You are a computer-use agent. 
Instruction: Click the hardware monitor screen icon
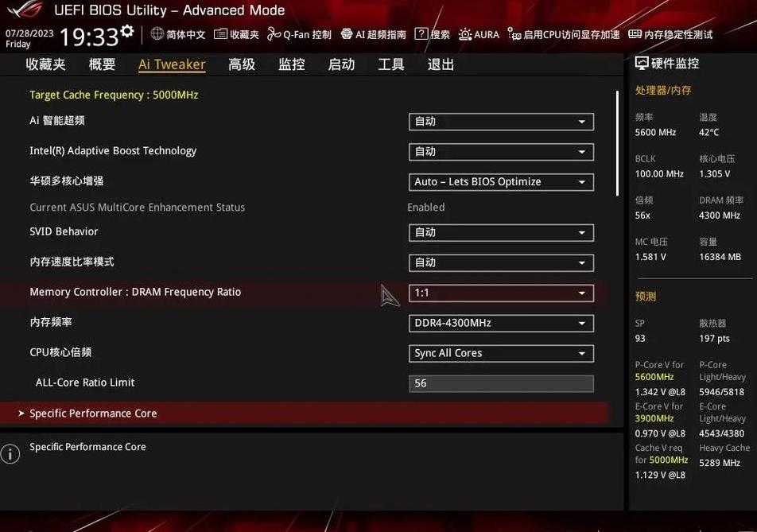(x=642, y=64)
